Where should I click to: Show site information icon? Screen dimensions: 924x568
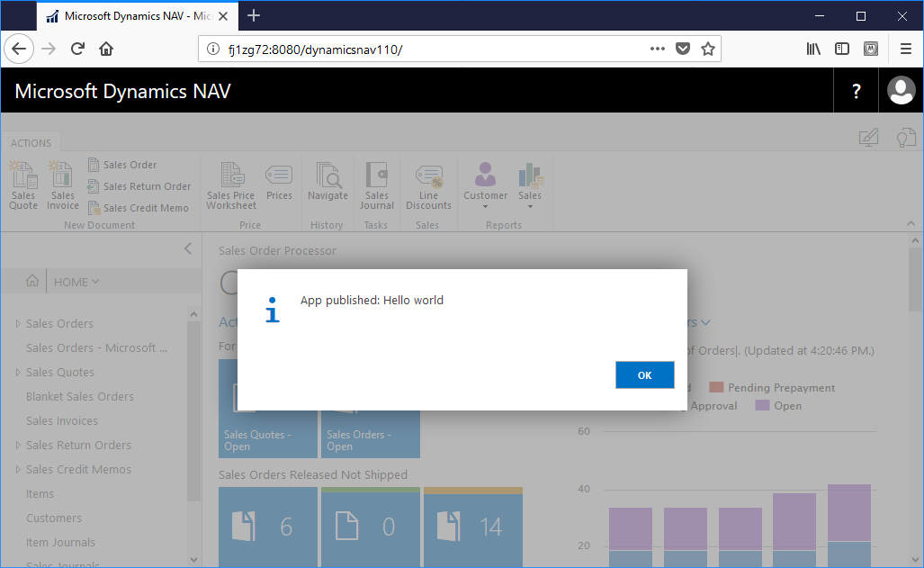coord(212,49)
